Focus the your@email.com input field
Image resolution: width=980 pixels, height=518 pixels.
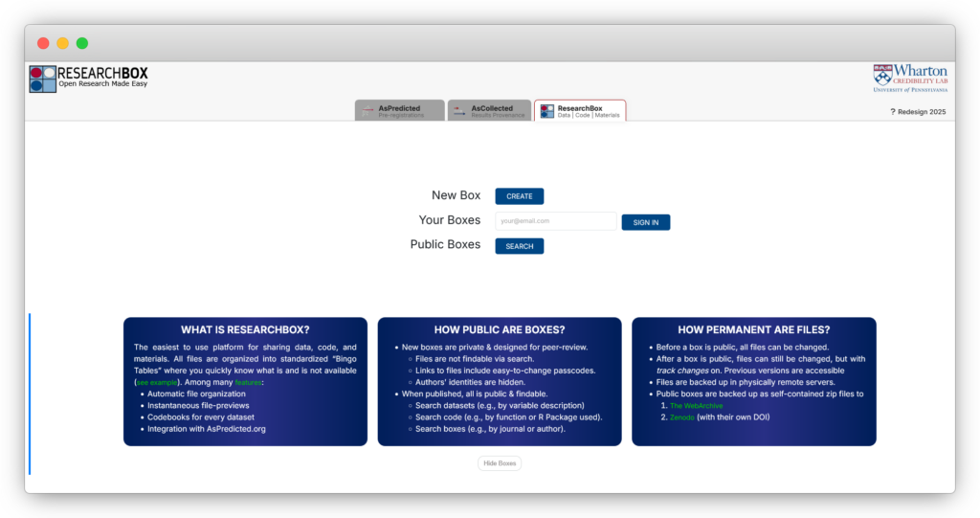pos(556,221)
